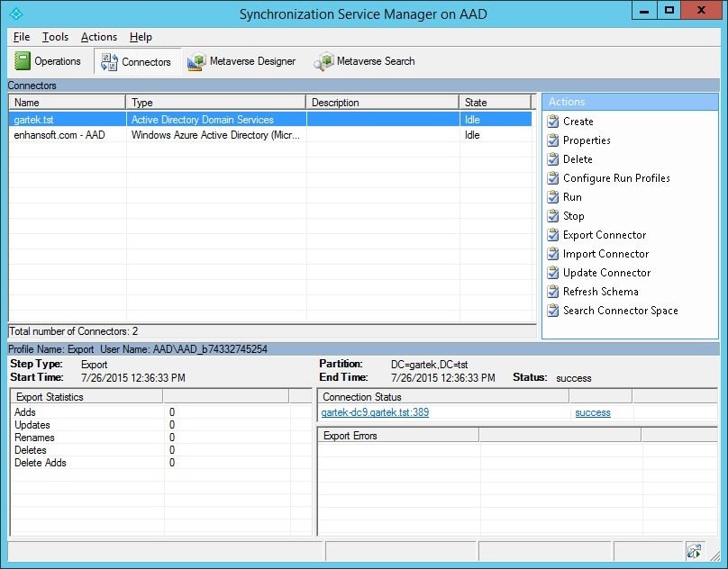Viewport: 728px width, 569px height.
Task: Click the partition value DC=gartek,DC=tst
Action: (x=429, y=365)
